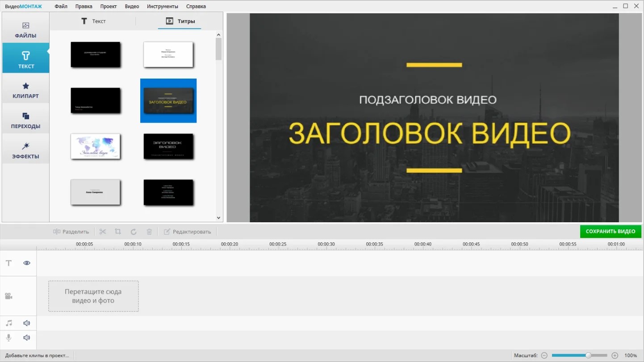Image resolution: width=644 pixels, height=362 pixels.
Task: Click the crop icon in the toolbar
Action: click(118, 232)
